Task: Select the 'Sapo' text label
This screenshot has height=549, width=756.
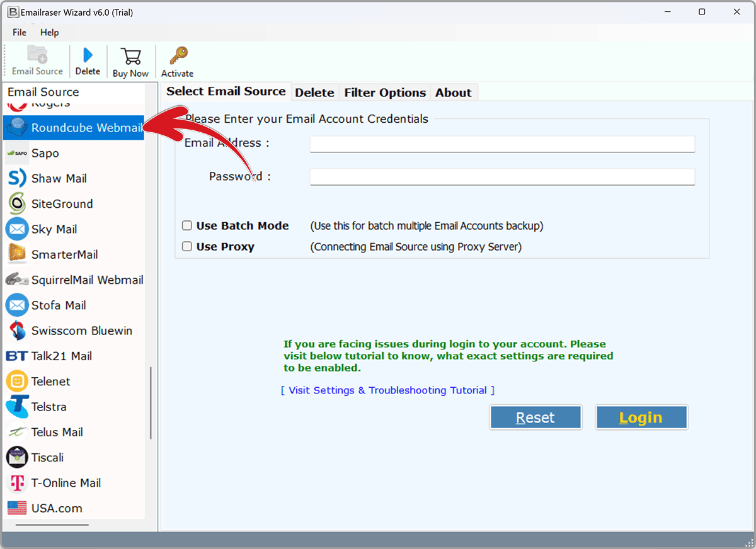Action: point(45,153)
